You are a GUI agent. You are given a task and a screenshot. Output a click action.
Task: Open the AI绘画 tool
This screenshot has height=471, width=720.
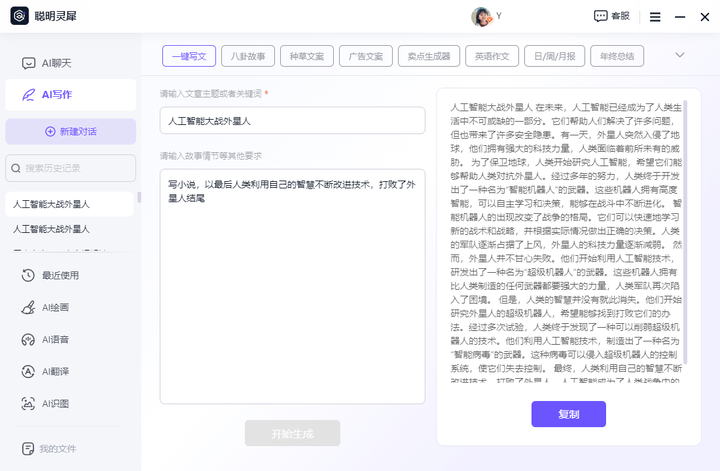(55, 307)
